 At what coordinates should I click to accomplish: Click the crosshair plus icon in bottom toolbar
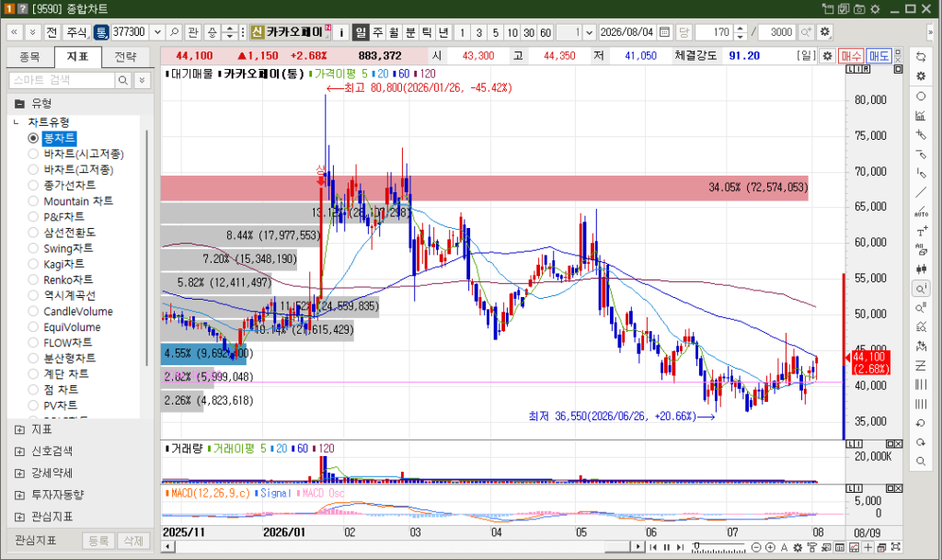click(x=867, y=547)
